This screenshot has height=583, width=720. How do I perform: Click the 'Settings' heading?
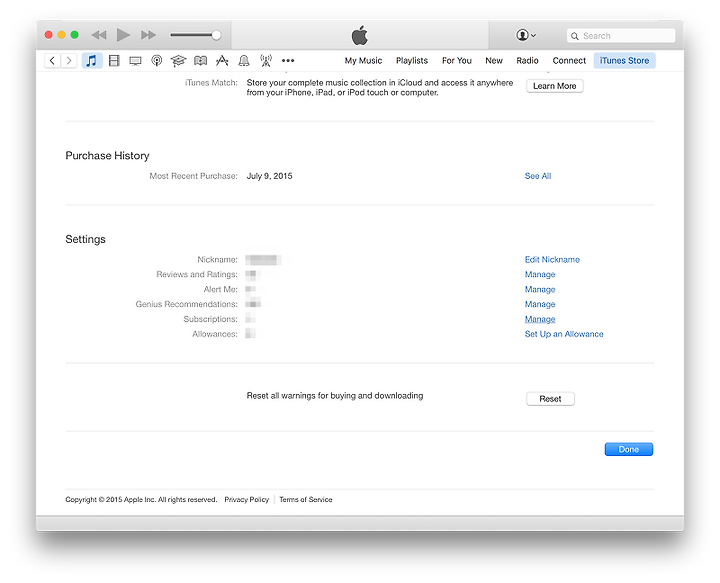coord(85,239)
